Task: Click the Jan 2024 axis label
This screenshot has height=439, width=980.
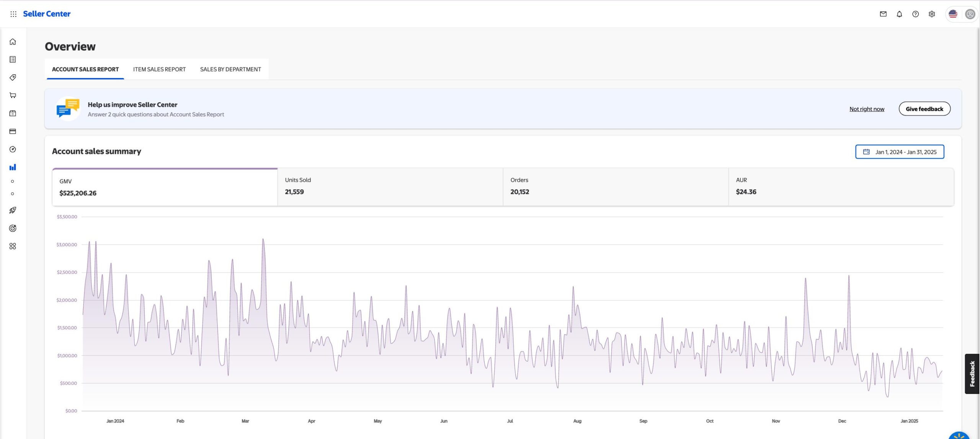Action: (115, 421)
